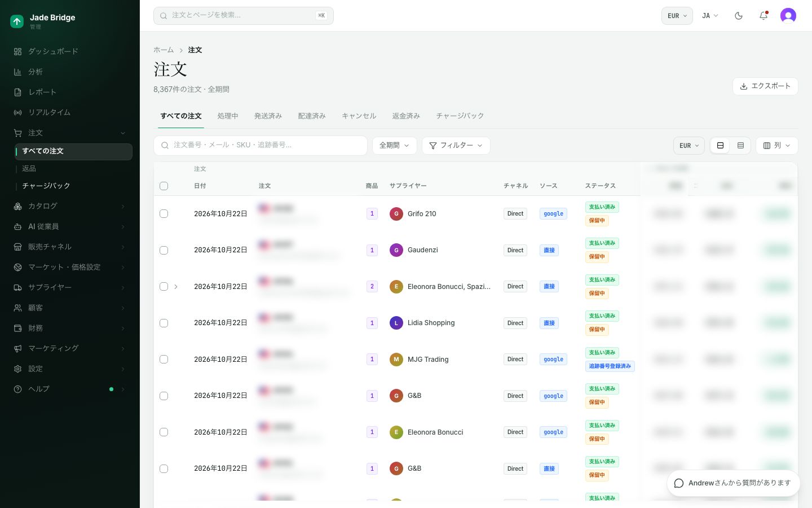Switch to the チャージバック tab

pyautogui.click(x=460, y=116)
